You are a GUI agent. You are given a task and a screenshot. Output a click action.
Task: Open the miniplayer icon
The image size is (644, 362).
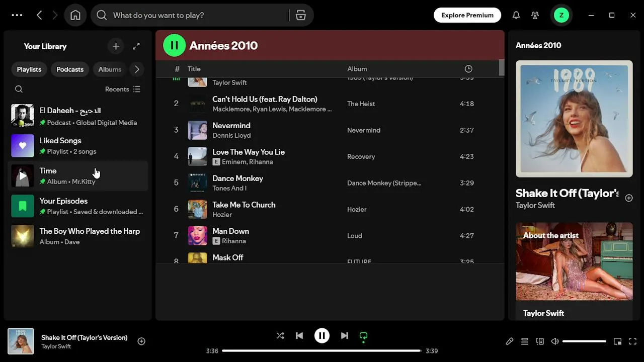coord(618,341)
